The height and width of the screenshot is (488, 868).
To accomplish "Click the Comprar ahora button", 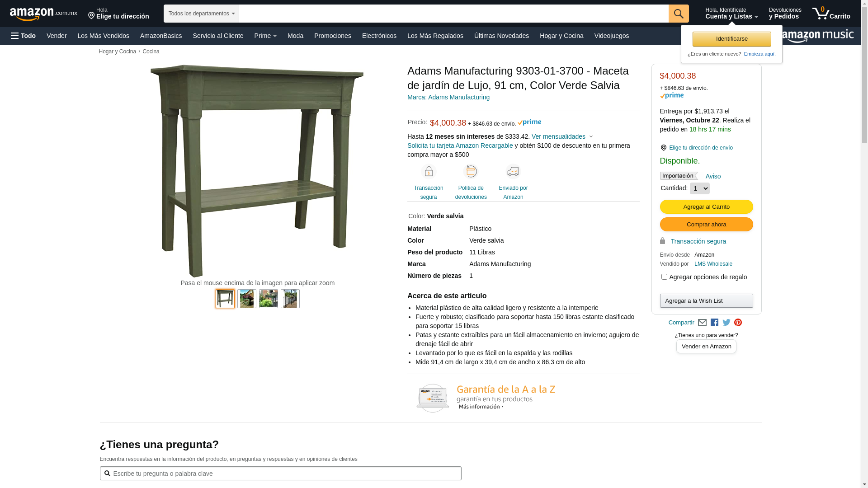I will pos(707,225).
